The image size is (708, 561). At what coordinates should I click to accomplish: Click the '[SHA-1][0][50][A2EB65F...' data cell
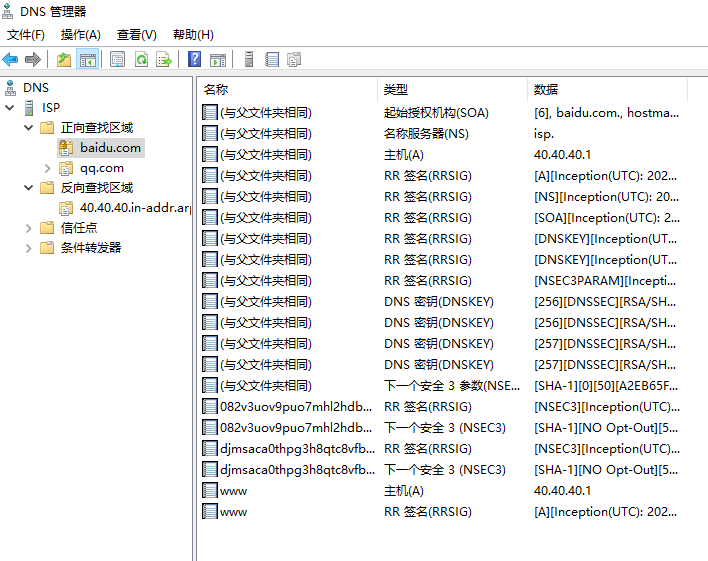[x=606, y=386]
